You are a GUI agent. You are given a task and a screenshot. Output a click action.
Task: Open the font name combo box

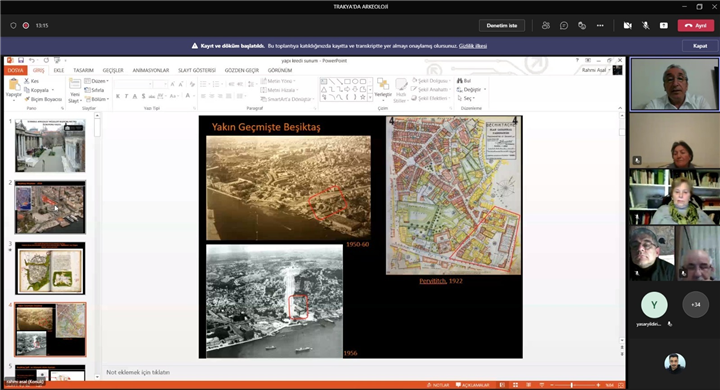[133, 84]
